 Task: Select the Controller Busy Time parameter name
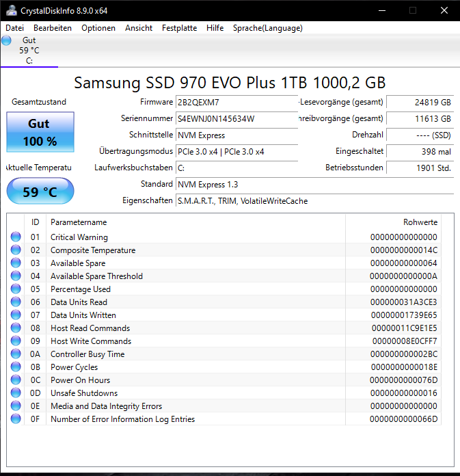tap(87, 354)
